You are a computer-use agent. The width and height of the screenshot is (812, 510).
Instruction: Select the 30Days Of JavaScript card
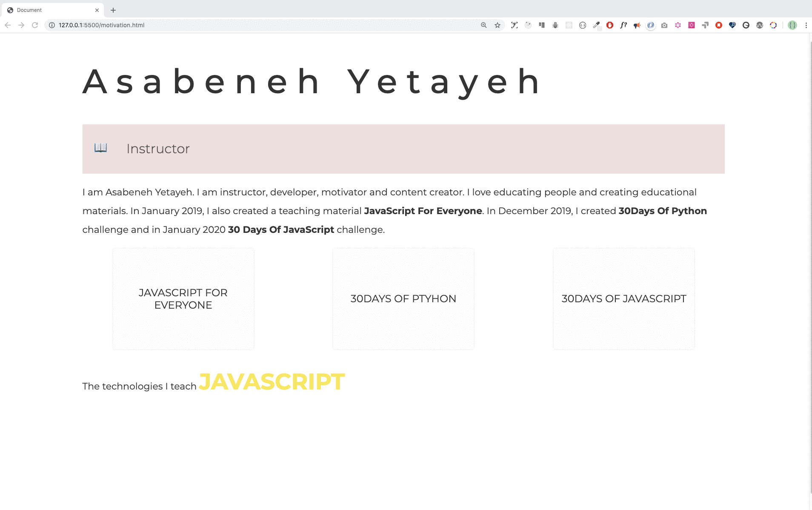click(623, 299)
